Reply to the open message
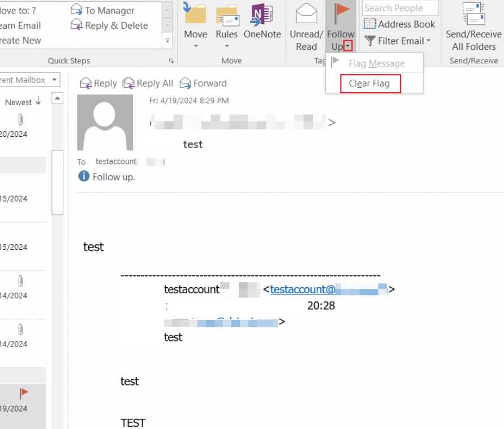Image resolution: width=504 pixels, height=429 pixels. 98,84
